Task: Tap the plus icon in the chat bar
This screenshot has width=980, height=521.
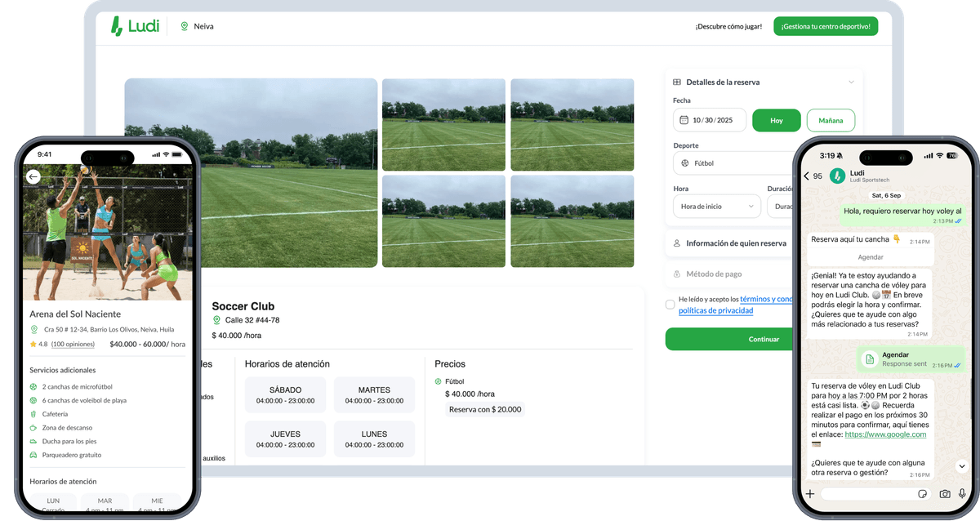Action: (810, 493)
